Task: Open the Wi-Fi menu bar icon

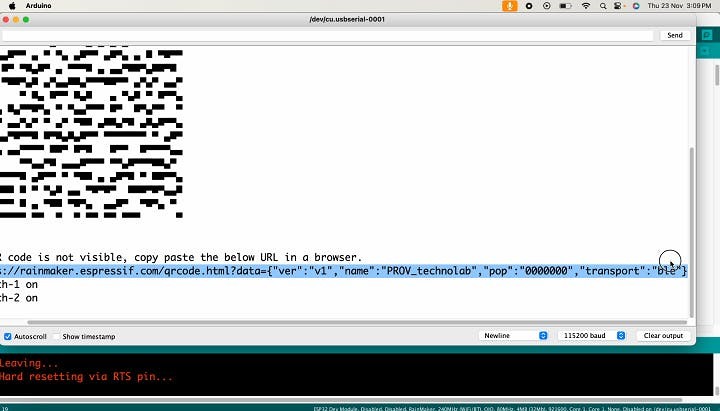Action: [586, 6]
